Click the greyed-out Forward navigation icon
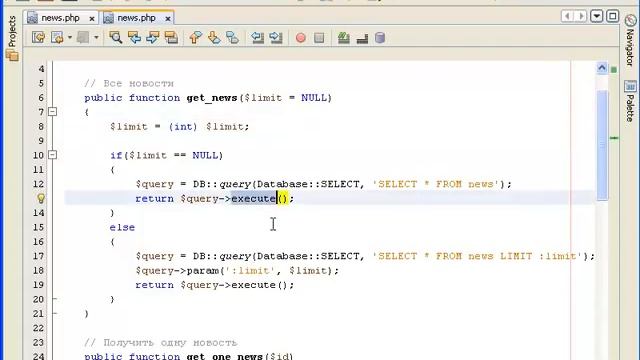Image resolution: width=640 pixels, height=360 pixels. click(83, 38)
